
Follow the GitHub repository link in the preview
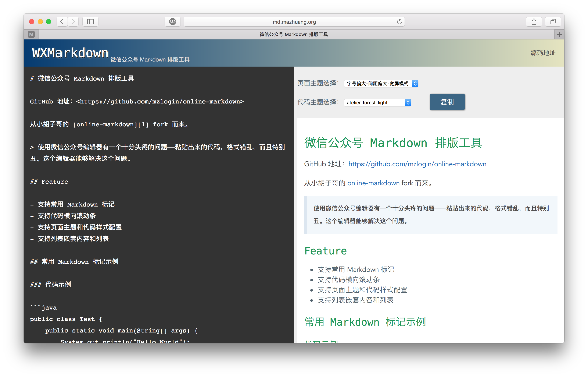coord(417,164)
